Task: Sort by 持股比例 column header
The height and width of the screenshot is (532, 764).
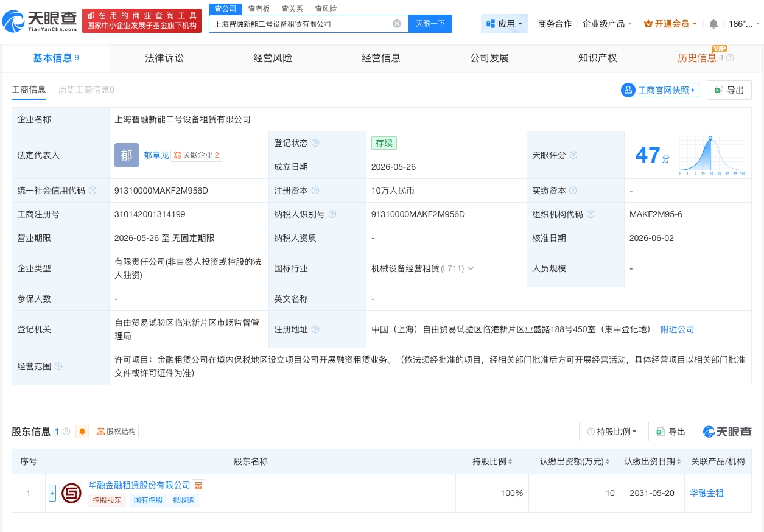Action: point(492,461)
